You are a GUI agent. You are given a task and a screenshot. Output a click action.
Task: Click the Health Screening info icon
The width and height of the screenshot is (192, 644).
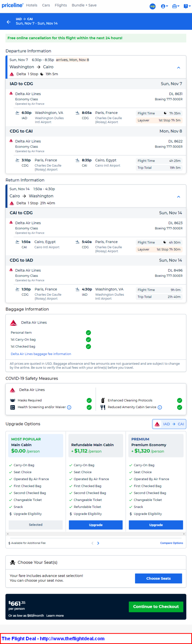click(x=69, y=407)
